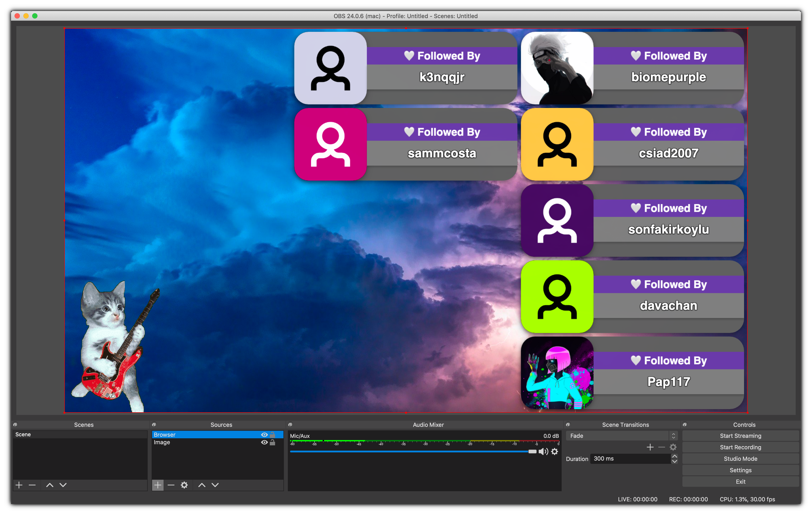This screenshot has width=812, height=515.
Task: Move source down in Sources list
Action: [215, 485]
